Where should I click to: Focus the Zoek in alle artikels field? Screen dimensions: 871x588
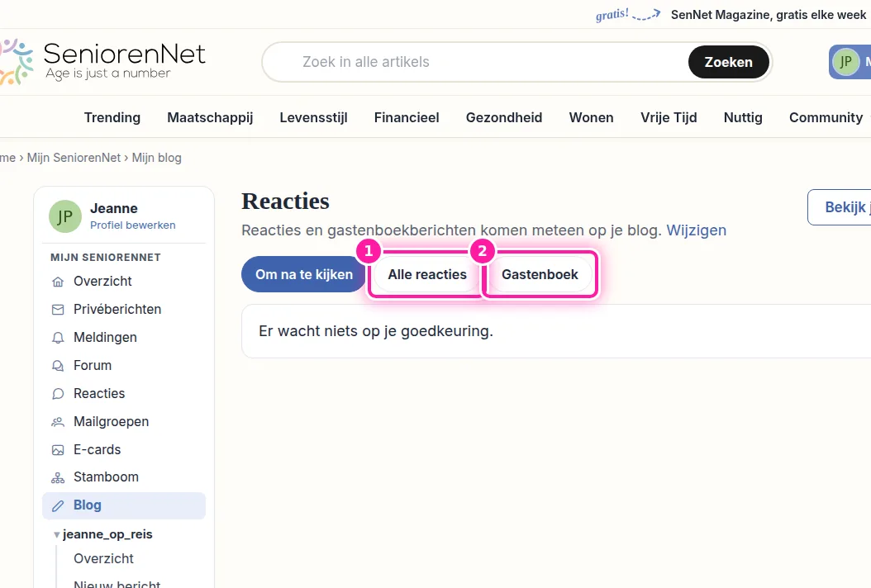[475, 62]
